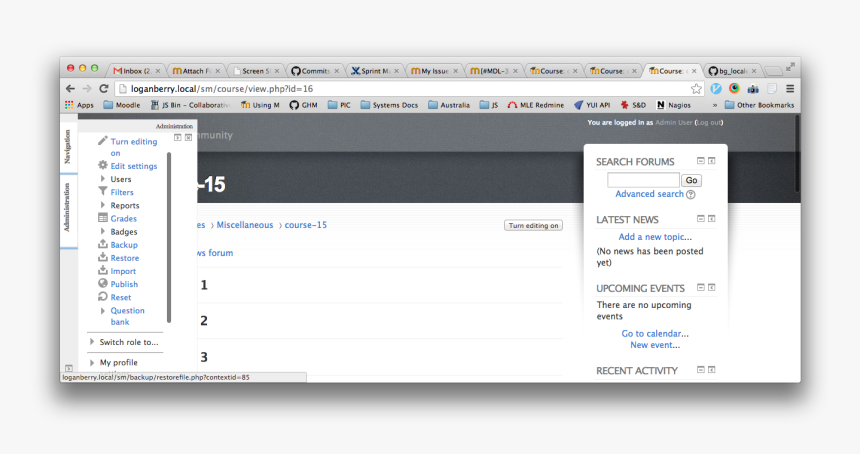The width and height of the screenshot is (860, 454).
Task: Dock the Latest News block
Action: (x=711, y=219)
